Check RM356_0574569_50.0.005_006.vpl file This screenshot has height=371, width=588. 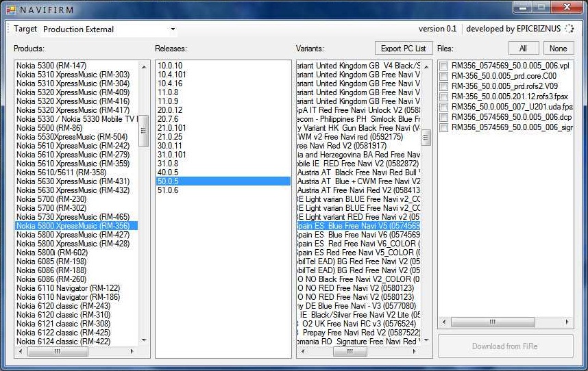444,66
